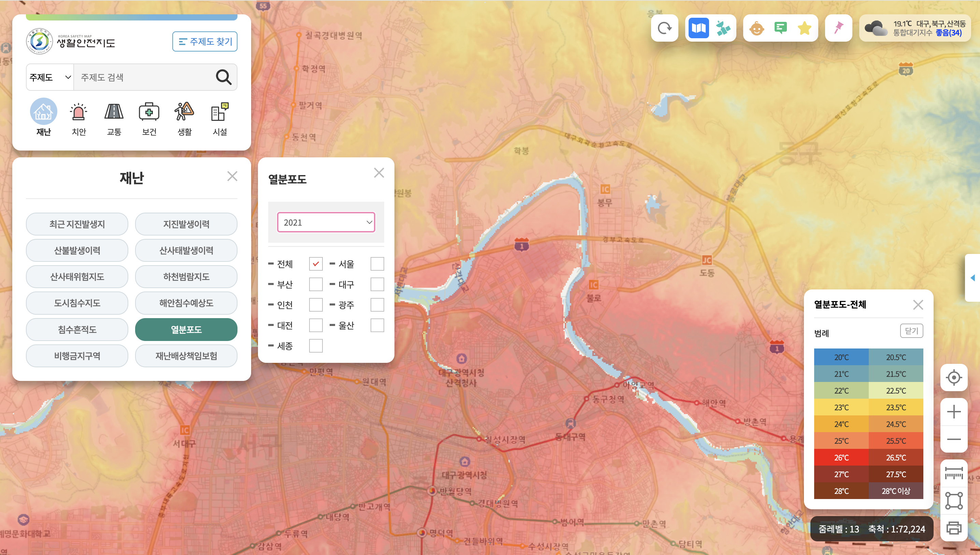The height and width of the screenshot is (555, 980).
Task: Expand the right side panel arrow
Action: tap(972, 277)
